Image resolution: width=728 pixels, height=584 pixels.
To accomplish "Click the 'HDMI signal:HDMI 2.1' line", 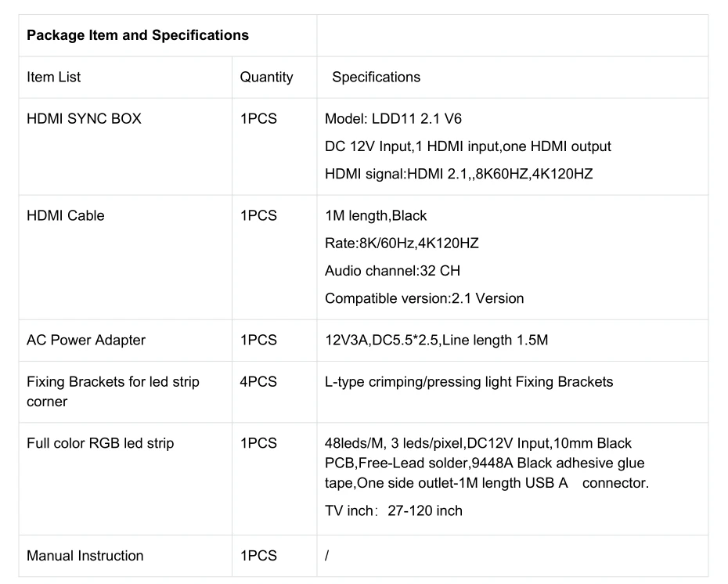I will point(458,174).
